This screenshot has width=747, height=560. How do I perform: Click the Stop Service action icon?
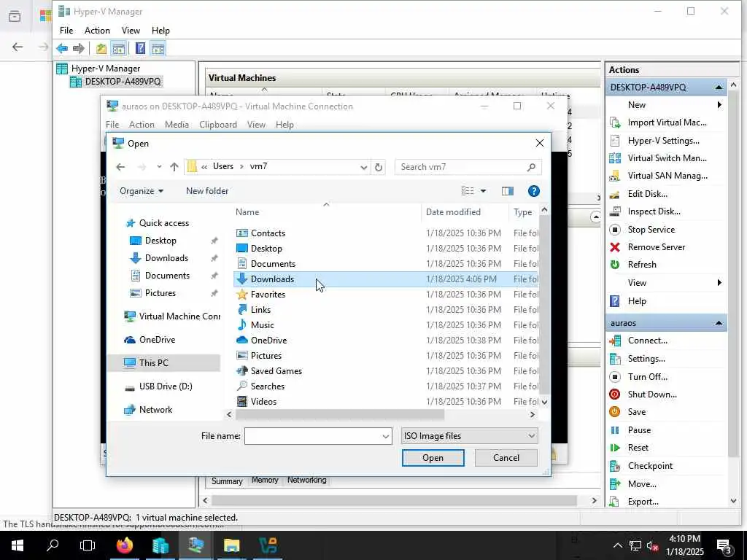coord(615,230)
